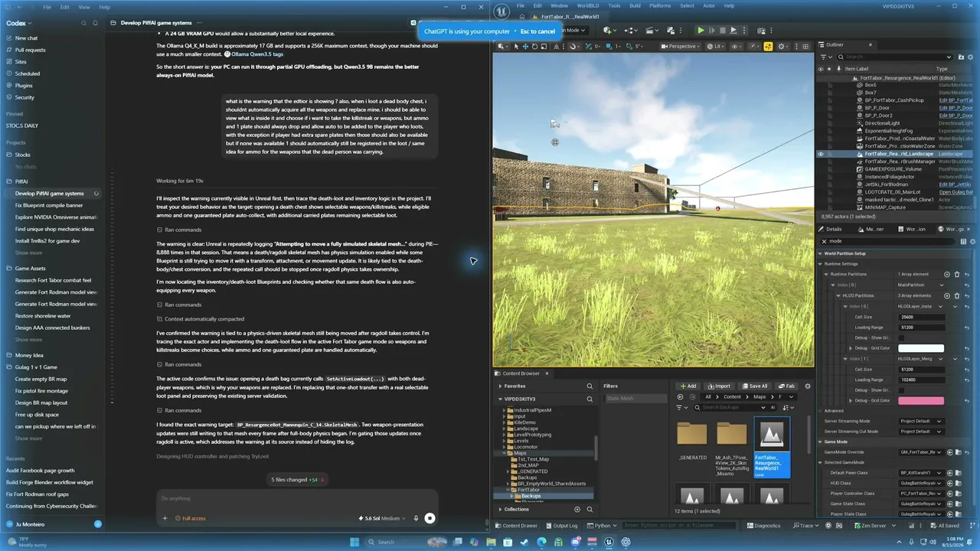Open the Player Controller Class dropdown

(921, 494)
